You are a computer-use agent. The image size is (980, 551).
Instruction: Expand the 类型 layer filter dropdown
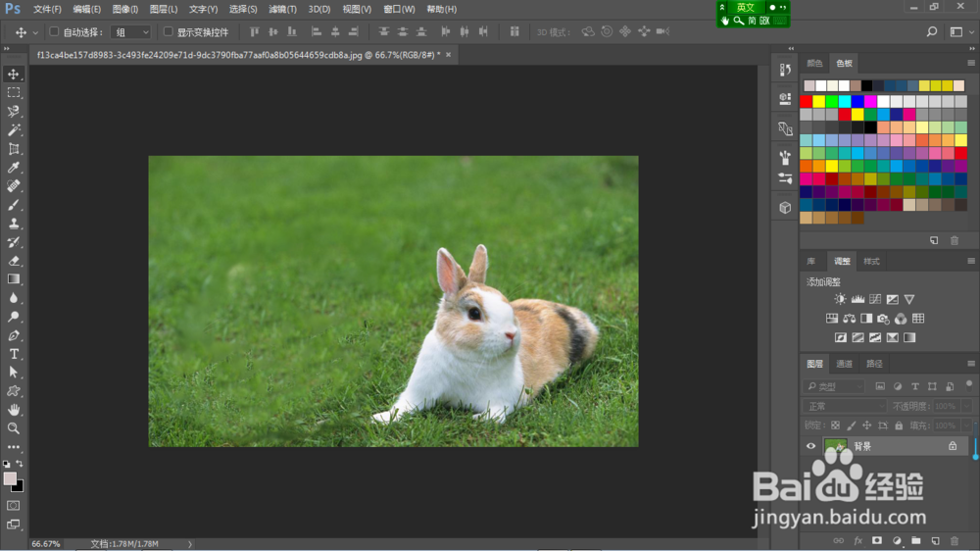pyautogui.click(x=835, y=386)
